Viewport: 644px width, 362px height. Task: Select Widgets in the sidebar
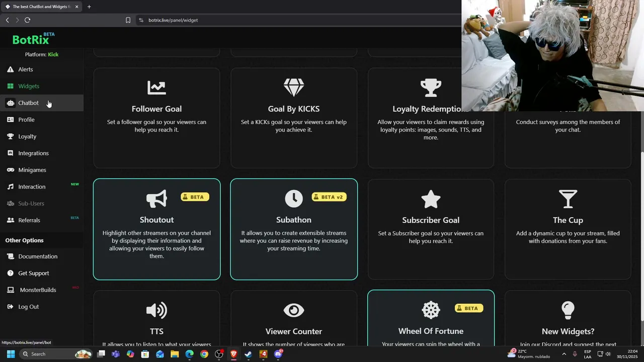41,86
